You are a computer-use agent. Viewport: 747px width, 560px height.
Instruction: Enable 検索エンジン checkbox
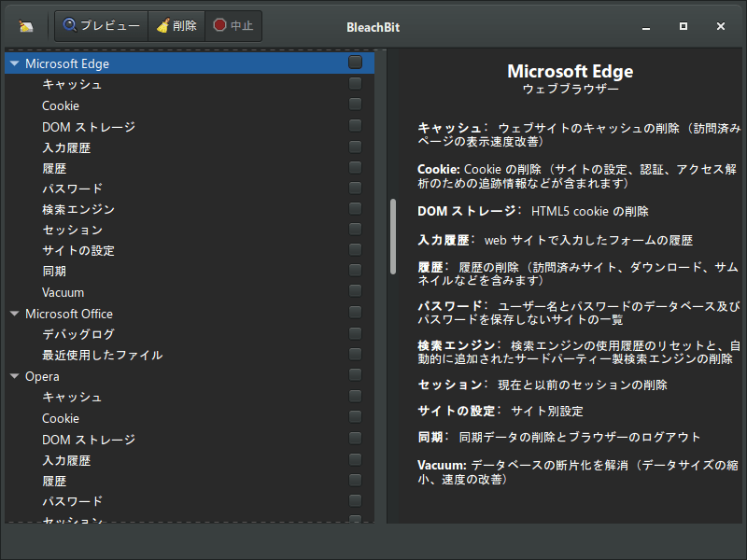point(355,208)
